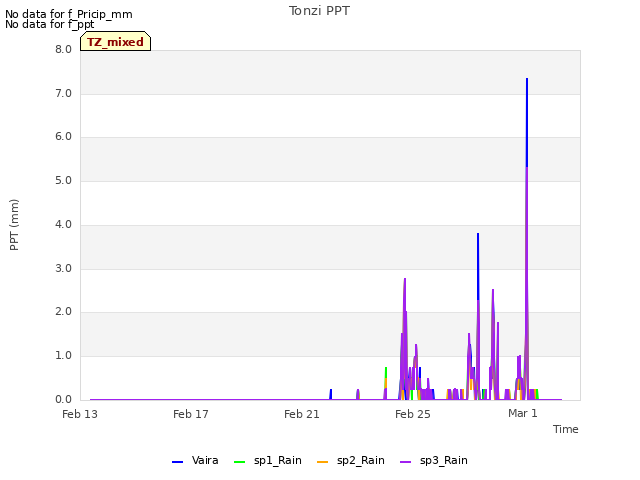This screenshot has height=480, width=640.
Task: Click the 4.0 y-axis tick label
Action: [x=63, y=224]
